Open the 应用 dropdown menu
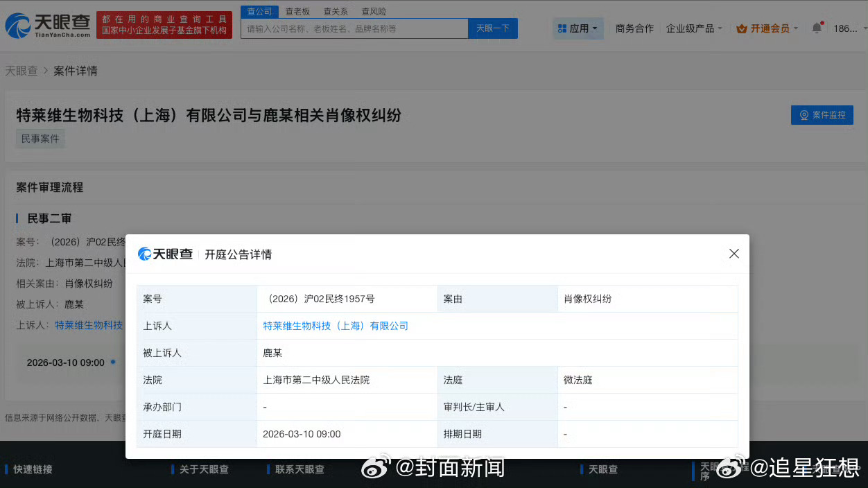 coord(578,28)
